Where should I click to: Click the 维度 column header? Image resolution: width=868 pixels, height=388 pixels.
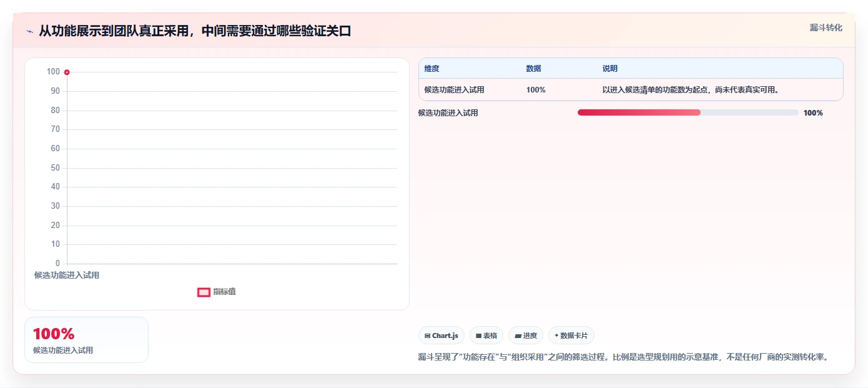coord(432,69)
